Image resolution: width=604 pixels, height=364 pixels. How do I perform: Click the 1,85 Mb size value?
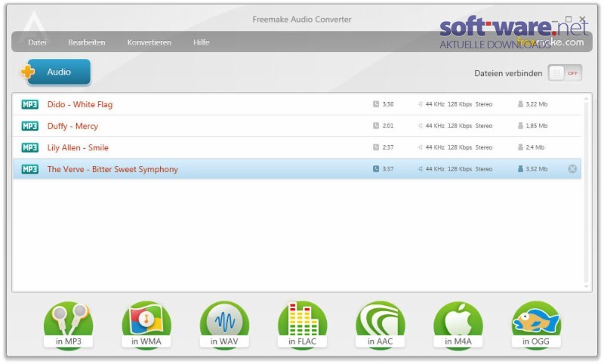pos(537,125)
